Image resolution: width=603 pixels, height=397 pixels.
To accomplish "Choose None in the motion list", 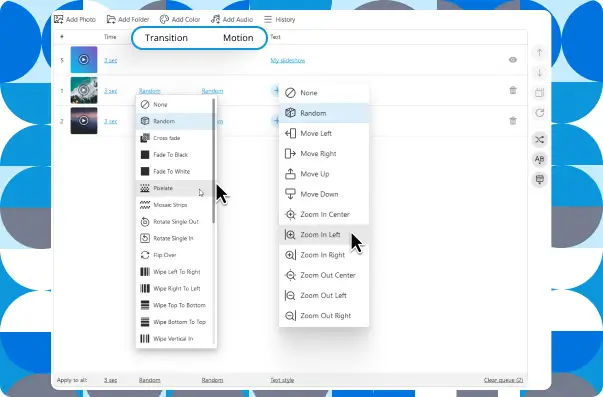I will point(324,93).
